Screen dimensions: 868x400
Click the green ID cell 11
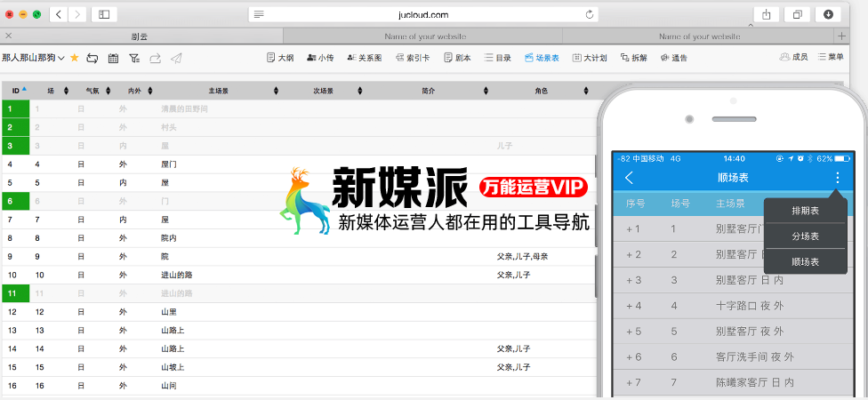click(15, 293)
